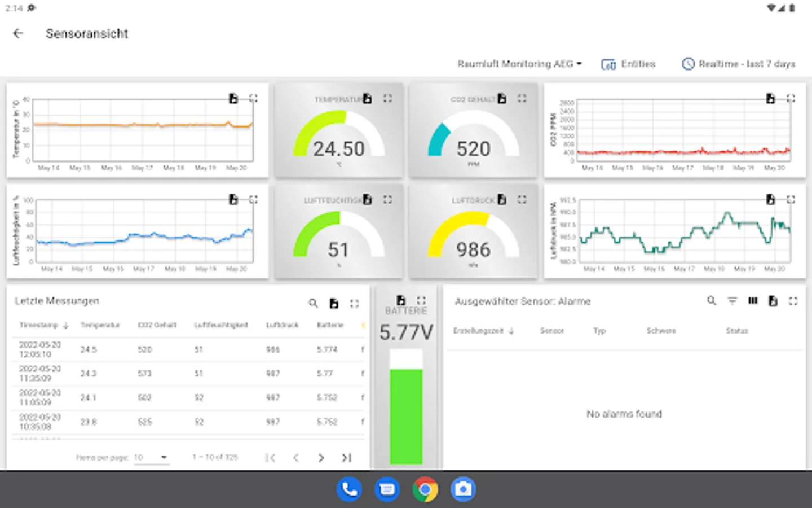Export data from the CO2 PPM chart
Image resolution: width=812 pixels, height=508 pixels.
[771, 99]
